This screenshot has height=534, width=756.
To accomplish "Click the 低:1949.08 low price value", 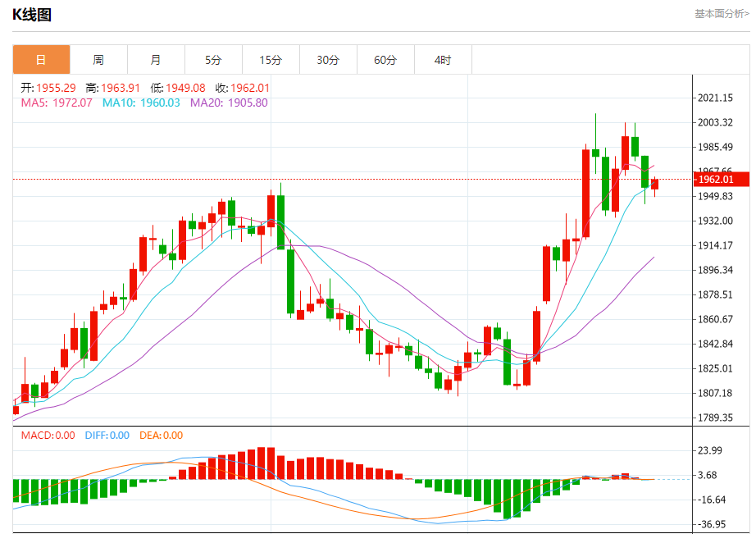I will [178, 88].
